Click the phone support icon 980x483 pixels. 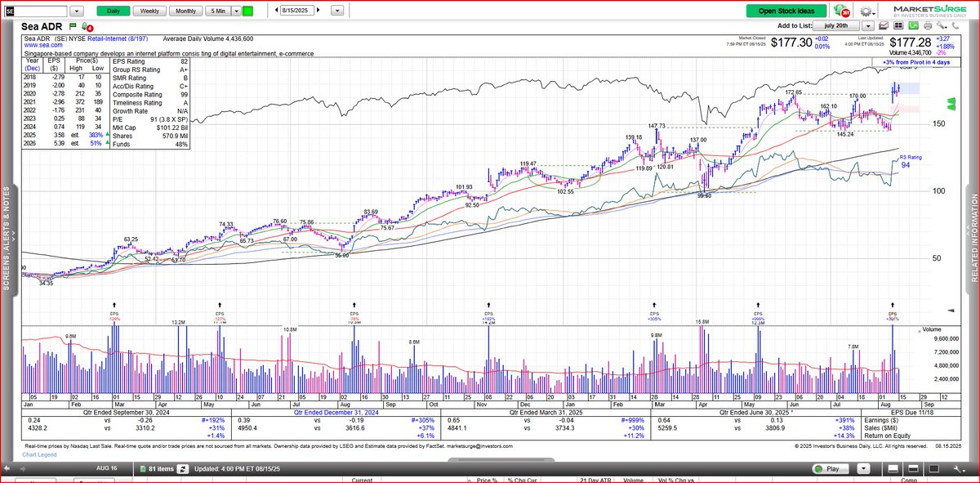[x=955, y=25]
